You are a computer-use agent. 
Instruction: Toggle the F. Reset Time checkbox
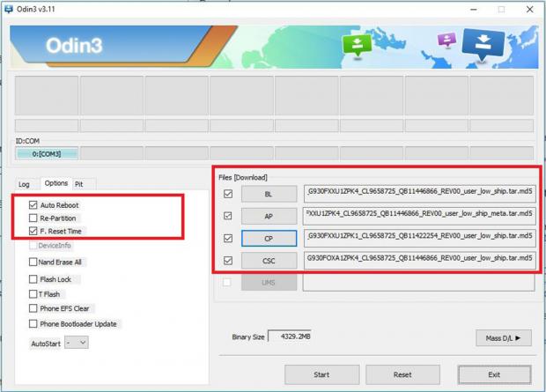pyautogui.click(x=33, y=232)
